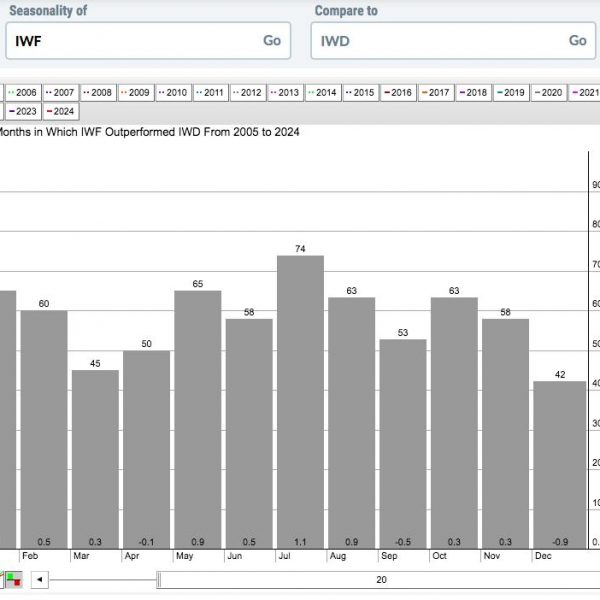This screenshot has height=600, width=600.
Task: Click the 1.1 average return value in July
Action: [x=300, y=542]
